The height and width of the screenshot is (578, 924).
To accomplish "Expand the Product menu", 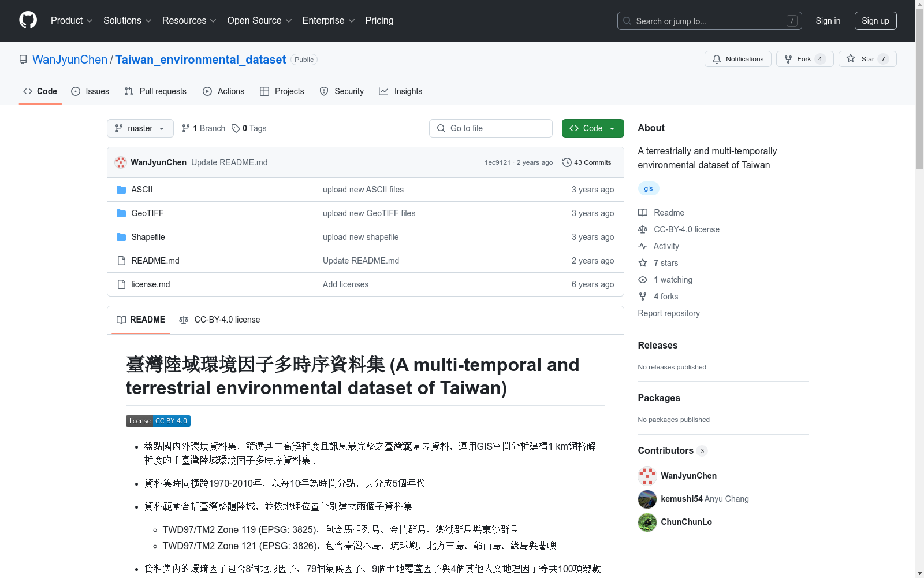I will pyautogui.click(x=72, y=21).
